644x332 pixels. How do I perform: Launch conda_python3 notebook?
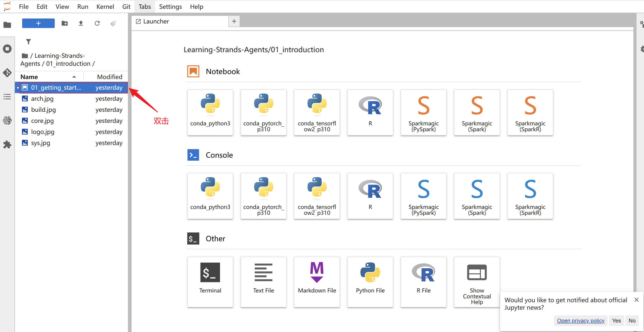[x=210, y=112]
